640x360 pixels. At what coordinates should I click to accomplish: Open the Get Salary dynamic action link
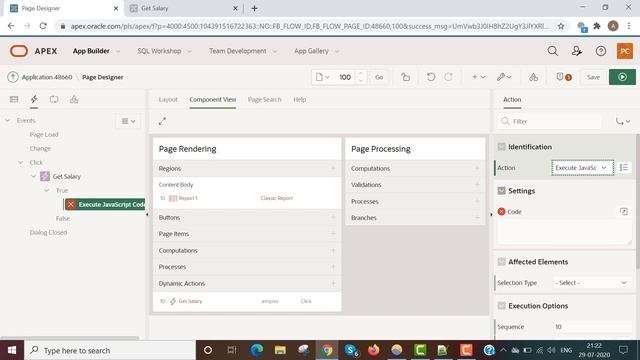[190, 301]
